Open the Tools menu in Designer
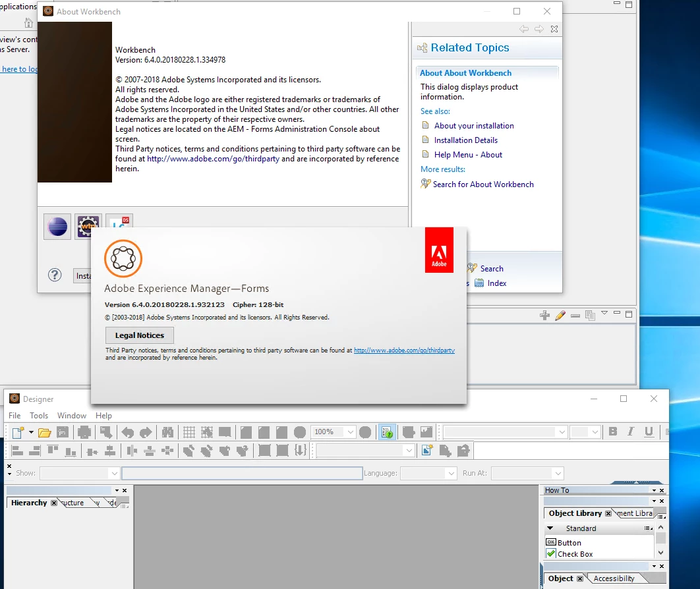Image resolution: width=700 pixels, height=589 pixels. (39, 416)
